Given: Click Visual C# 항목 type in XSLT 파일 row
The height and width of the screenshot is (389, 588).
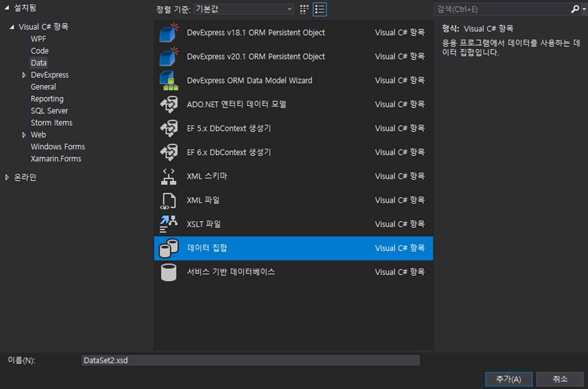Looking at the screenshot, I should (400, 224).
